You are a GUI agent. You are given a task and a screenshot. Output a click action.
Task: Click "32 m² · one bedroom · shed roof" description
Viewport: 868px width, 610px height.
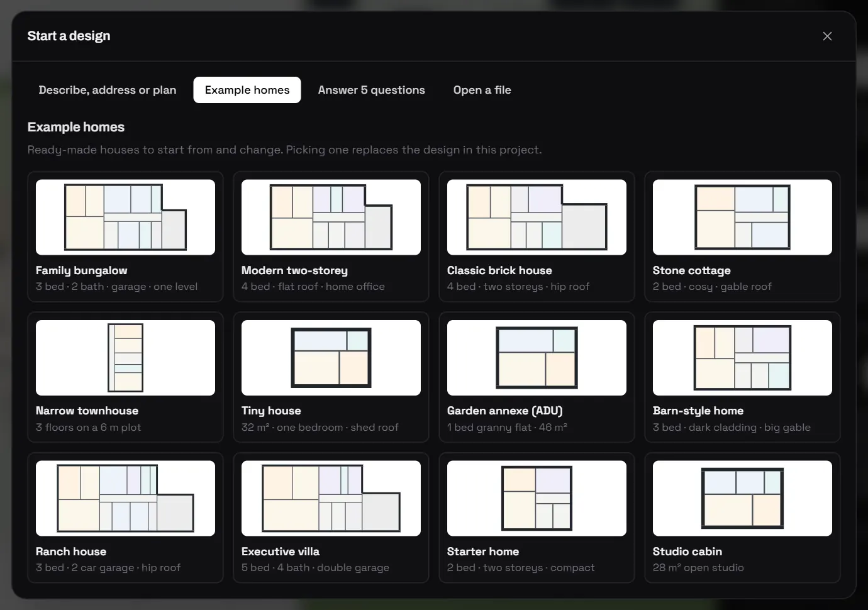(320, 428)
